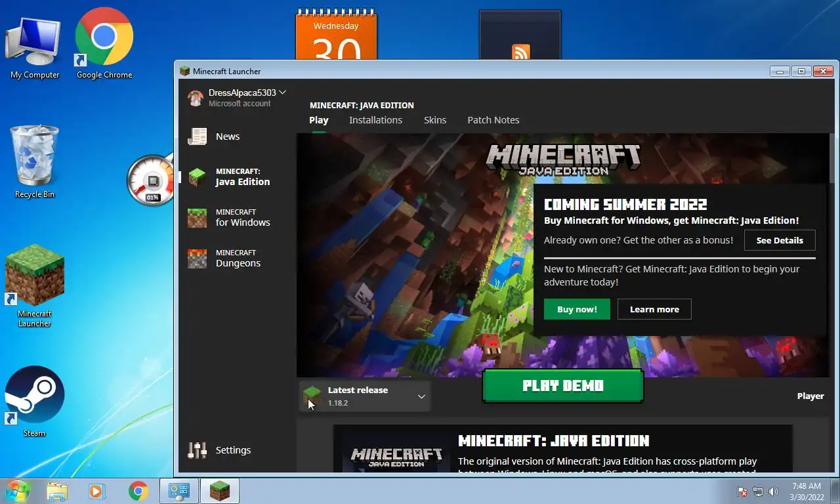Click the MINECRAFT: JAVA EDITION article heading
Screen dimensions: 840x504
[553, 440]
